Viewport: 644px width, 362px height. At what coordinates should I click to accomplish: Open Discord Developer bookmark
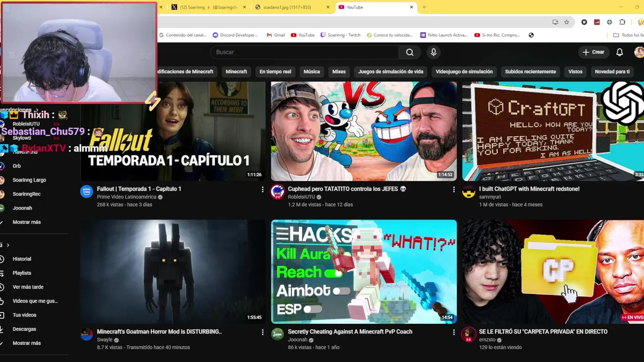click(235, 35)
